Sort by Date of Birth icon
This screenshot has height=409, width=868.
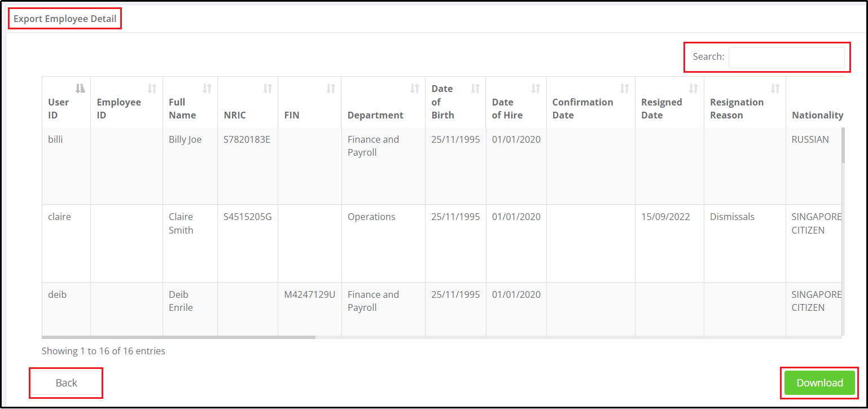476,88
